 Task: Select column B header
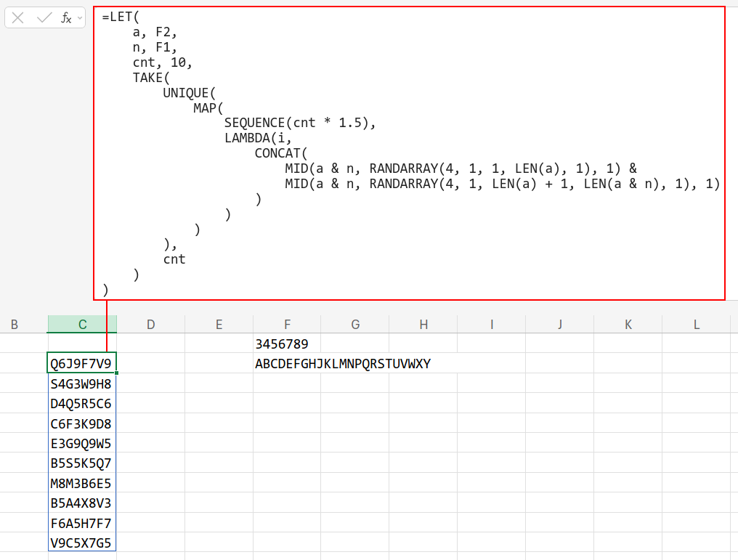[15, 325]
